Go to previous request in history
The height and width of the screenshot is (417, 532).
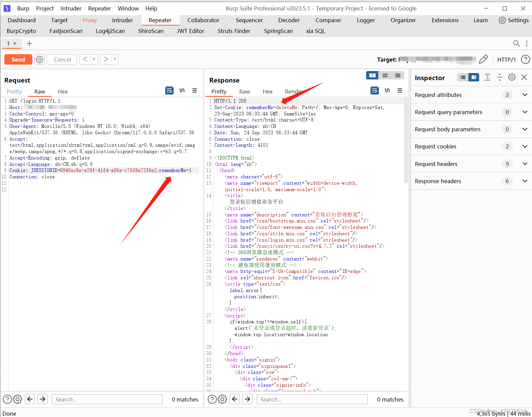click(85, 60)
